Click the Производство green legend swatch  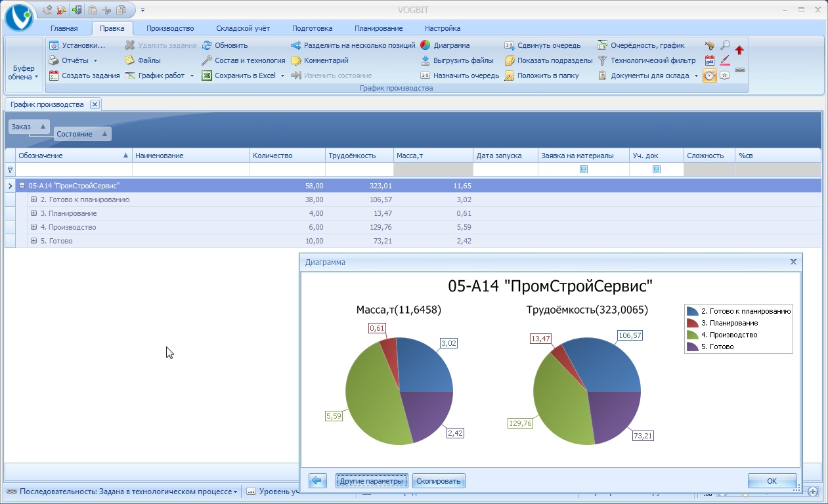pos(693,335)
